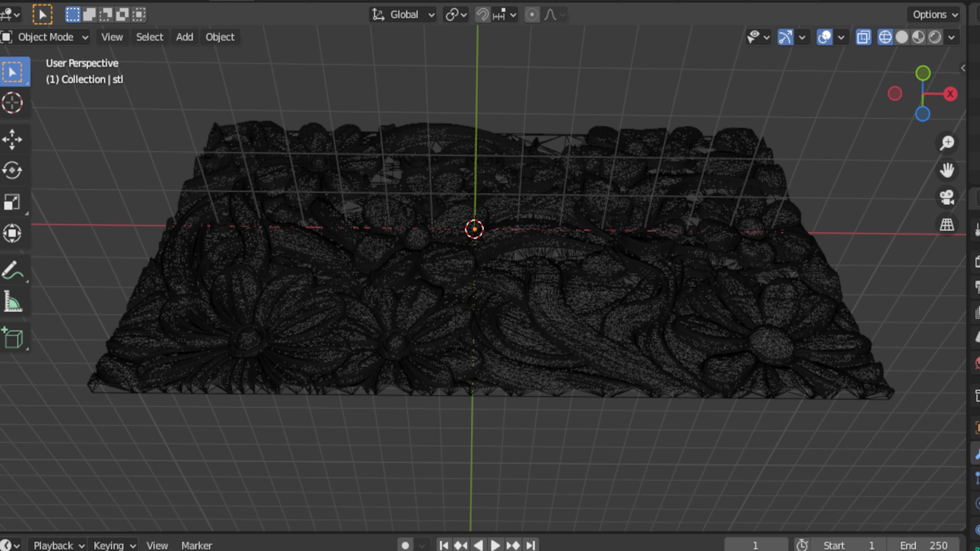Open the View menu in viewport header
Image resolution: width=980 pixels, height=551 pixels.
112,37
